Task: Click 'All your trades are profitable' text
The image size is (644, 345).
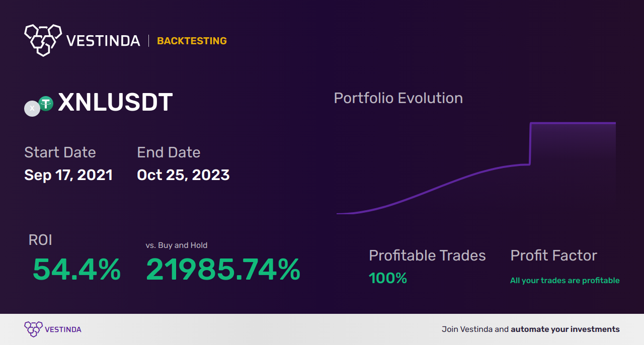Action: 565,281
